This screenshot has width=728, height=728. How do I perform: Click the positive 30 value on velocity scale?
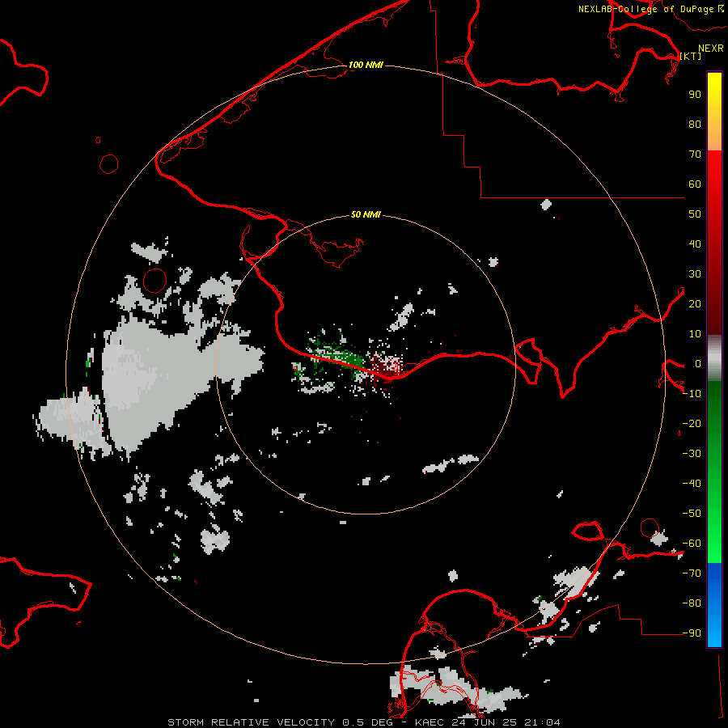[695, 274]
